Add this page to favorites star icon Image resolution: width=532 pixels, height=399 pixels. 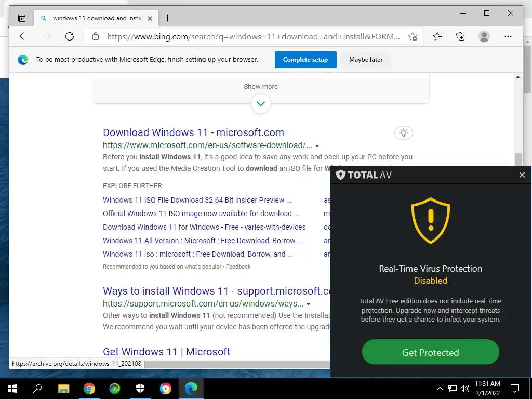click(413, 36)
